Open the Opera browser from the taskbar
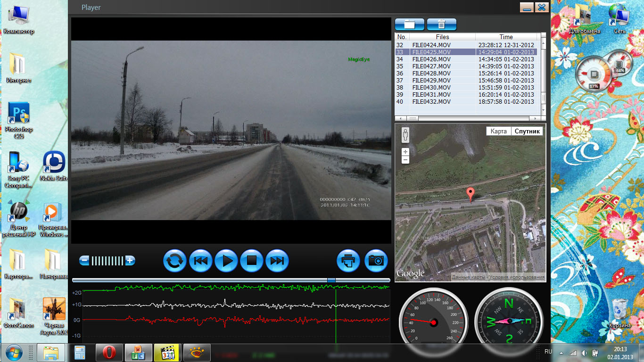 tap(109, 353)
